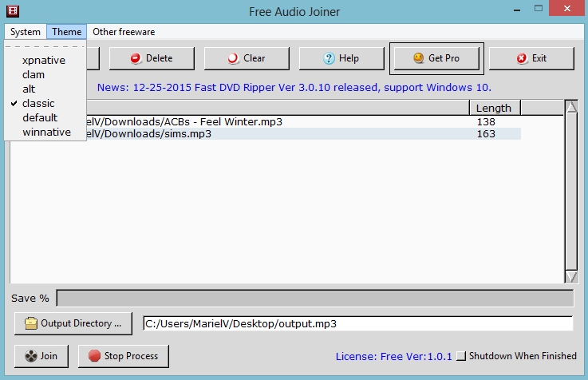Click the app icon in title bar
This screenshot has width=588, height=380.
pos(13,11)
